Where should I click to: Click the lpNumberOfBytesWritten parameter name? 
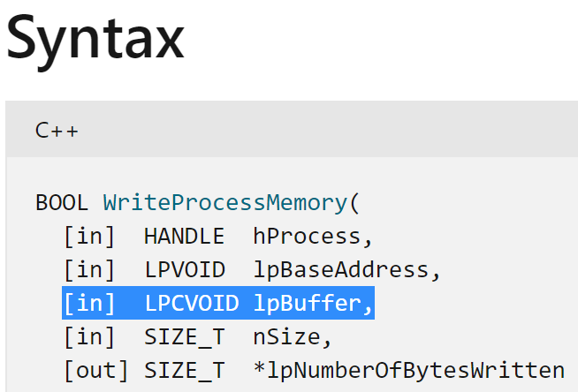click(409, 370)
